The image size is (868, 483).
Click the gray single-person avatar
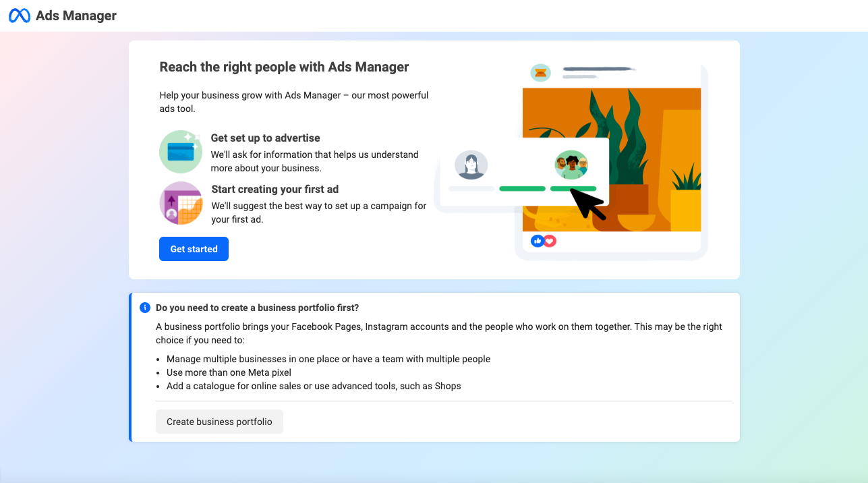click(x=471, y=165)
